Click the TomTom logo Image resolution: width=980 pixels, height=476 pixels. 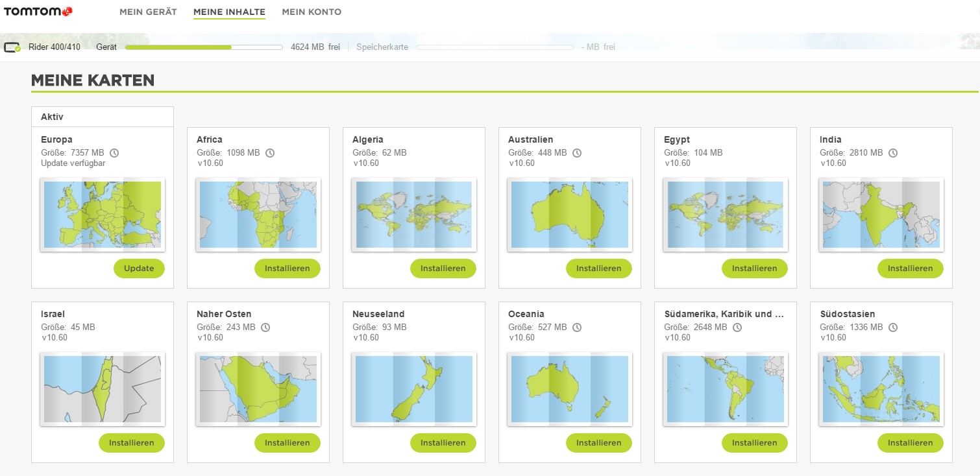pyautogui.click(x=38, y=12)
